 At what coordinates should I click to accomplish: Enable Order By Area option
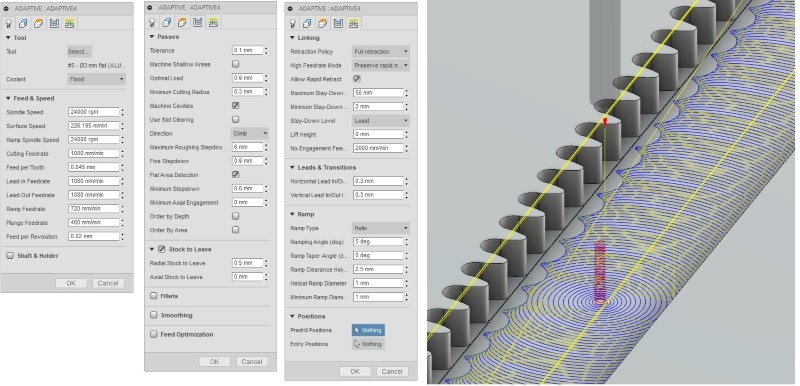tap(235, 230)
